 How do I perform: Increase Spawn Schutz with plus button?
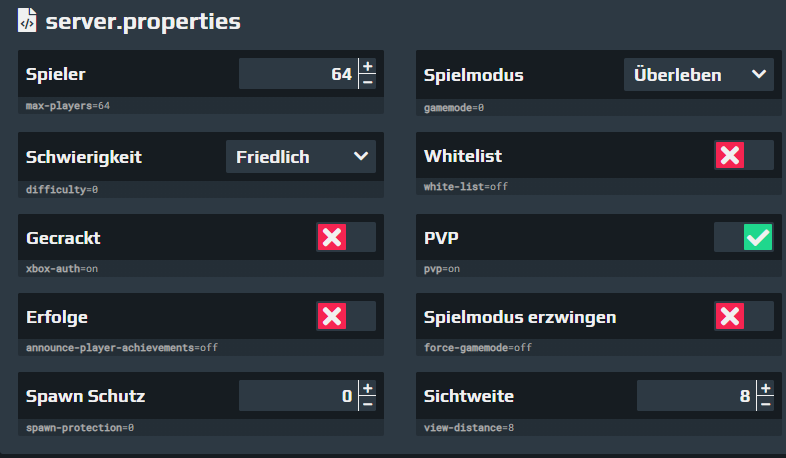367,388
